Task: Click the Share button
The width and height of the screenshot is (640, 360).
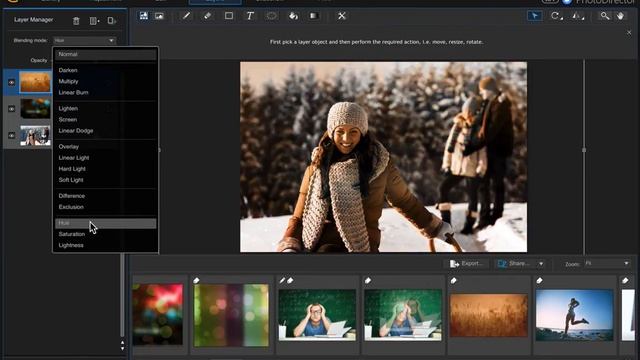Action: 514,264
